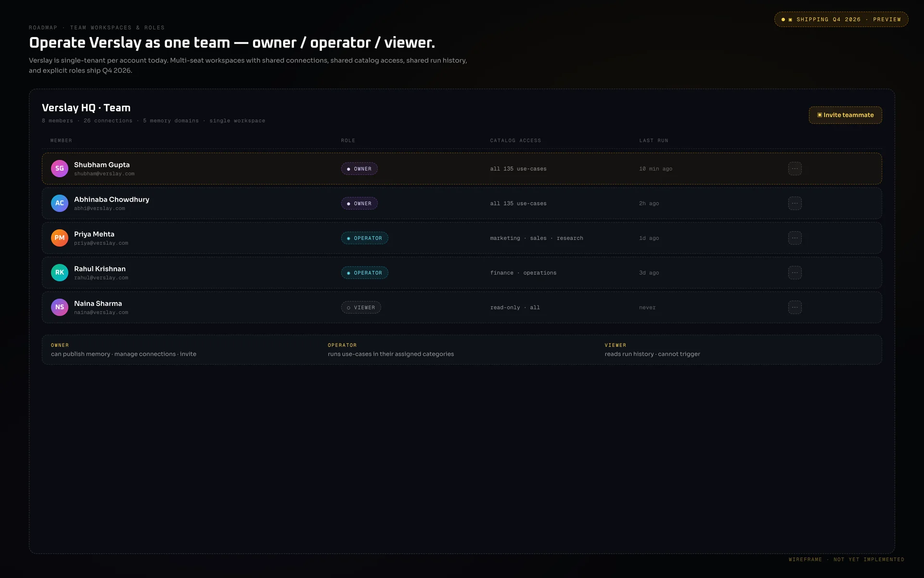Click email abhi@verslay.com
Image resolution: width=924 pixels, height=578 pixels.
pyautogui.click(x=100, y=209)
